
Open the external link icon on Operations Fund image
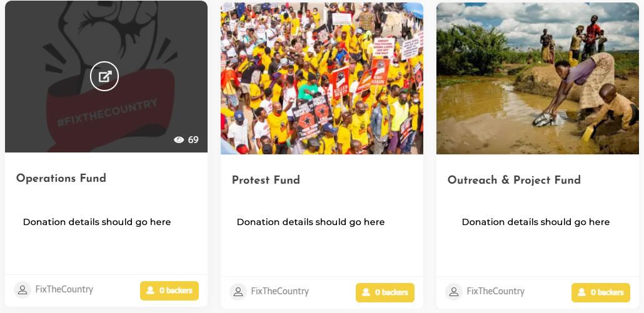[x=104, y=76]
